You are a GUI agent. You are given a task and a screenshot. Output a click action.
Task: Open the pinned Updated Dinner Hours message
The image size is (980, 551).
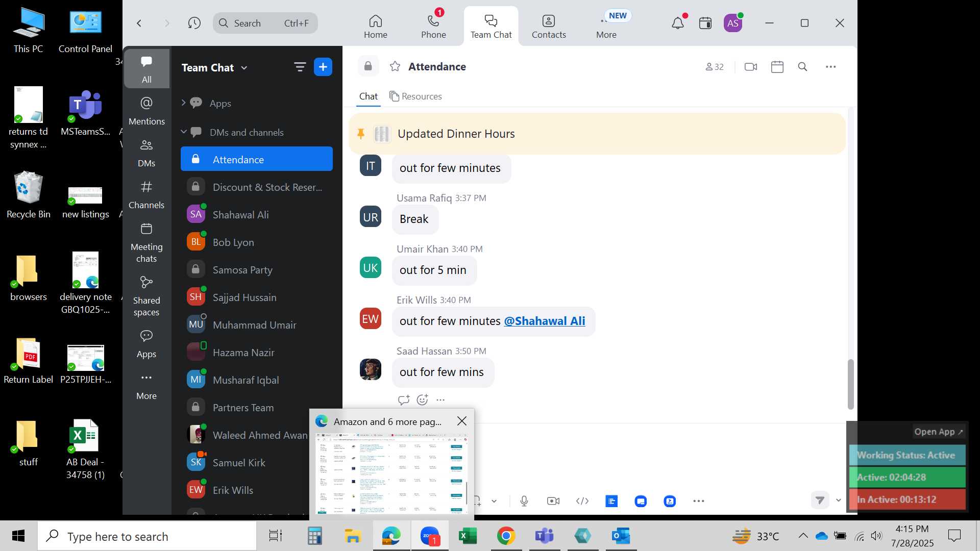click(x=597, y=134)
